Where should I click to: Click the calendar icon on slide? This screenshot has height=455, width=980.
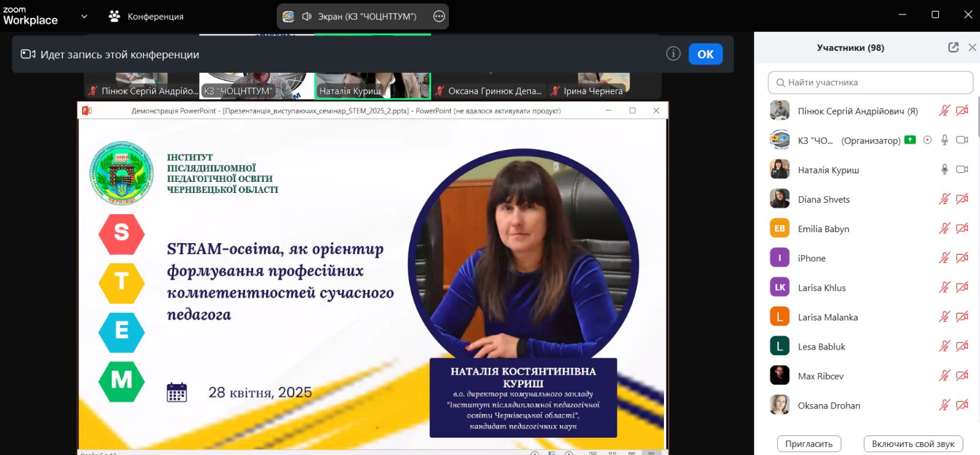(177, 393)
